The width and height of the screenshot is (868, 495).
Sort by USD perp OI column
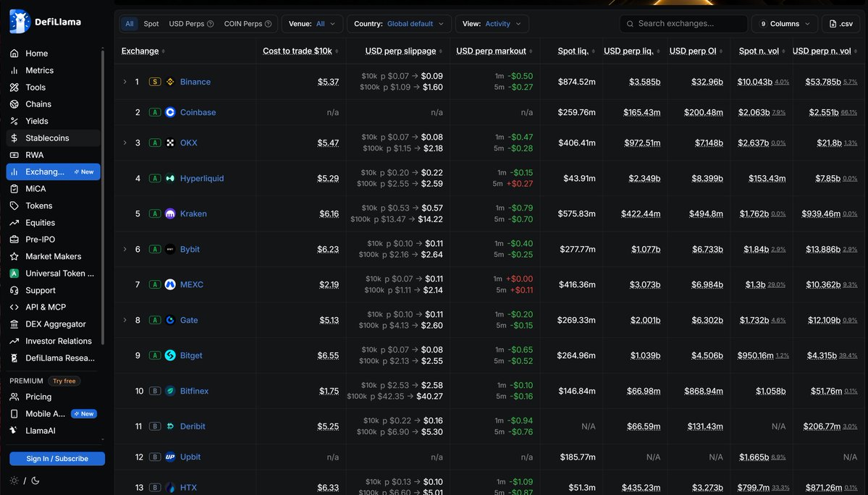[x=696, y=51]
